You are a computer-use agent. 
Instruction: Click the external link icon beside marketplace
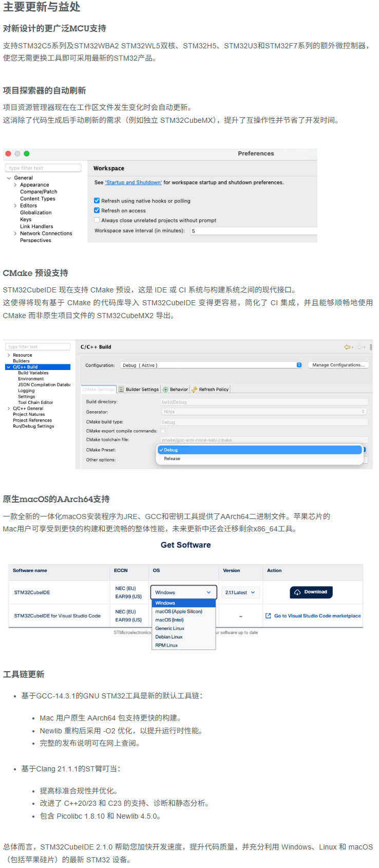[268, 616]
